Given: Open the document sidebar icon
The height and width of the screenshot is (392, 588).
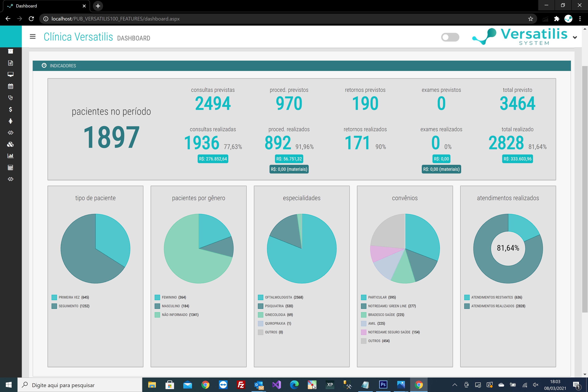Looking at the screenshot, I should point(11,63).
